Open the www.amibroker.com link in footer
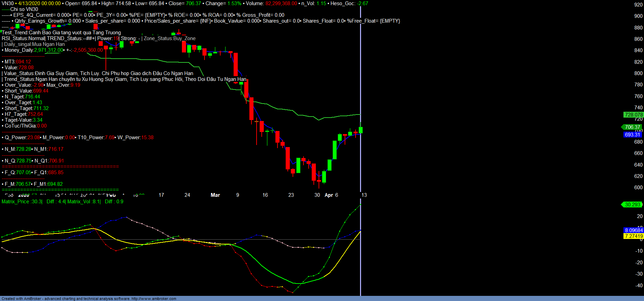 tap(154, 299)
